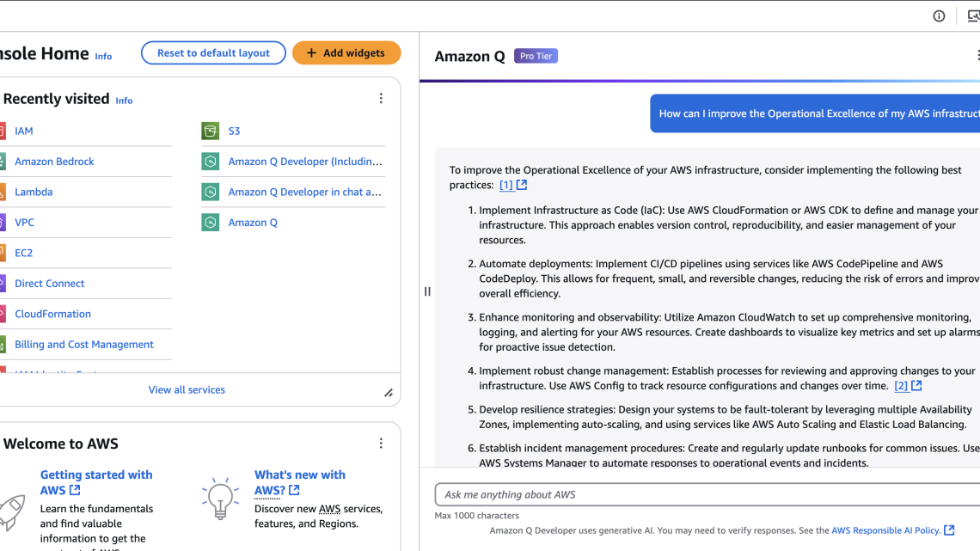Open Amazon Q link in Recently visited
The height and width of the screenshot is (551, 980).
[253, 223]
